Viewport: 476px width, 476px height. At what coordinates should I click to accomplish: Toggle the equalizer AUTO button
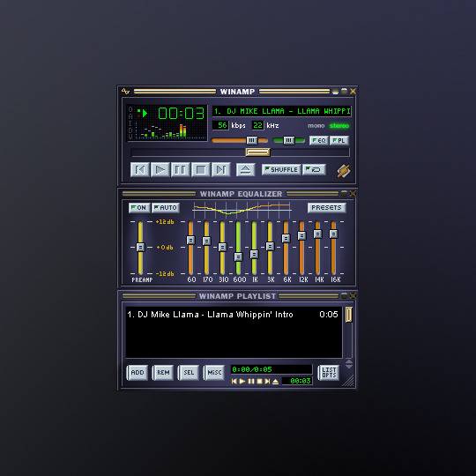tap(166, 208)
